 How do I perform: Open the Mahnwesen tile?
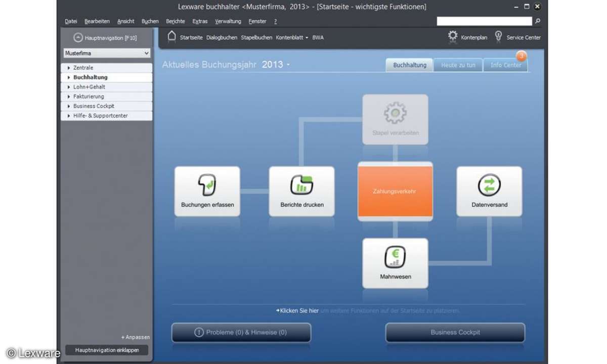[x=395, y=263]
